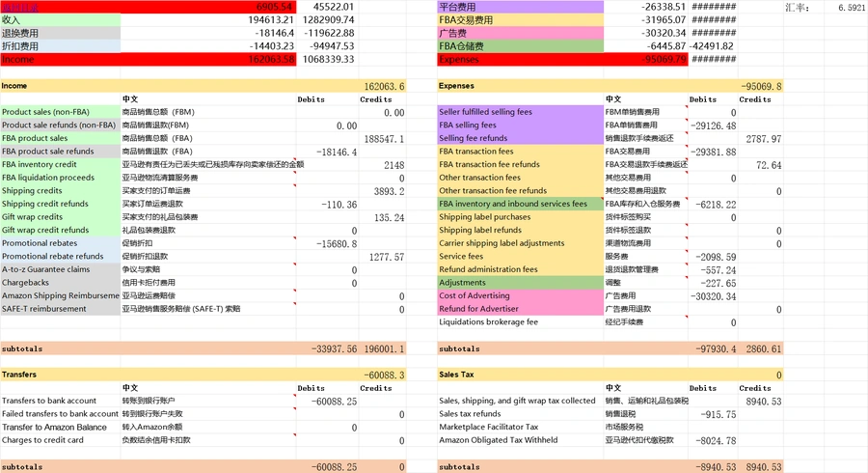Click the Seller fulfilled selling fees label
The height and width of the screenshot is (473, 868).
click(521, 112)
